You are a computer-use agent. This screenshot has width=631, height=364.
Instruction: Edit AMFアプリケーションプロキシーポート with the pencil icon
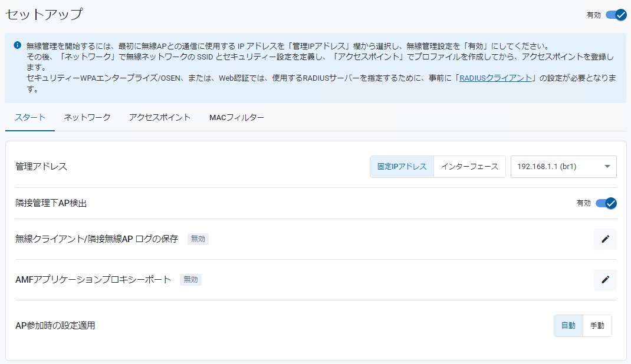tap(605, 280)
